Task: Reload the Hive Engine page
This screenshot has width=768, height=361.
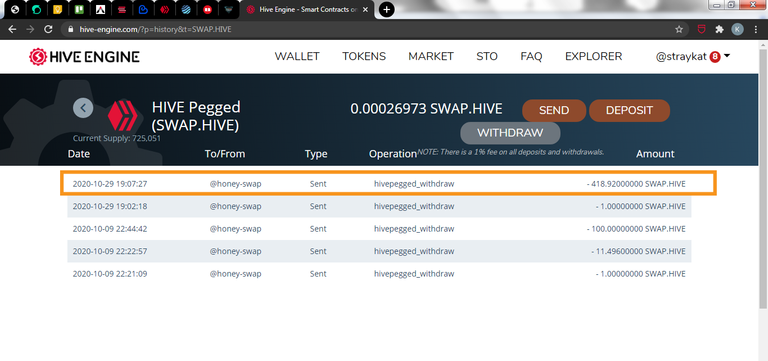Action: (48, 29)
